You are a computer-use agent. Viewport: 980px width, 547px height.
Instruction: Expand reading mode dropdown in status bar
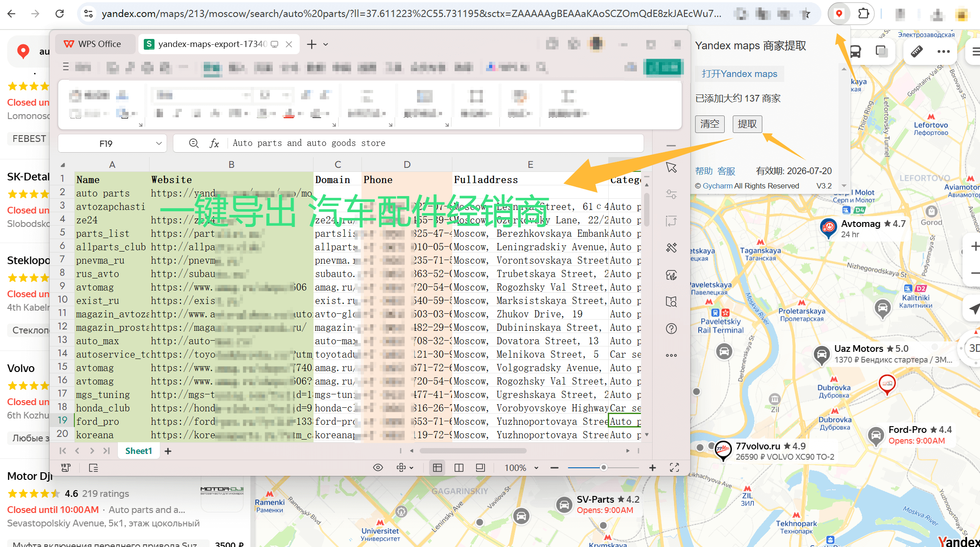pyautogui.click(x=411, y=468)
